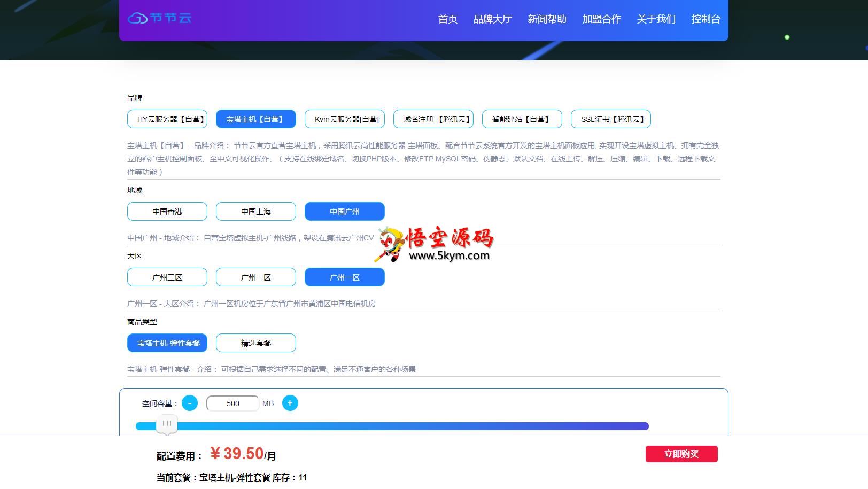Select the 广州二区 zone

(x=256, y=277)
